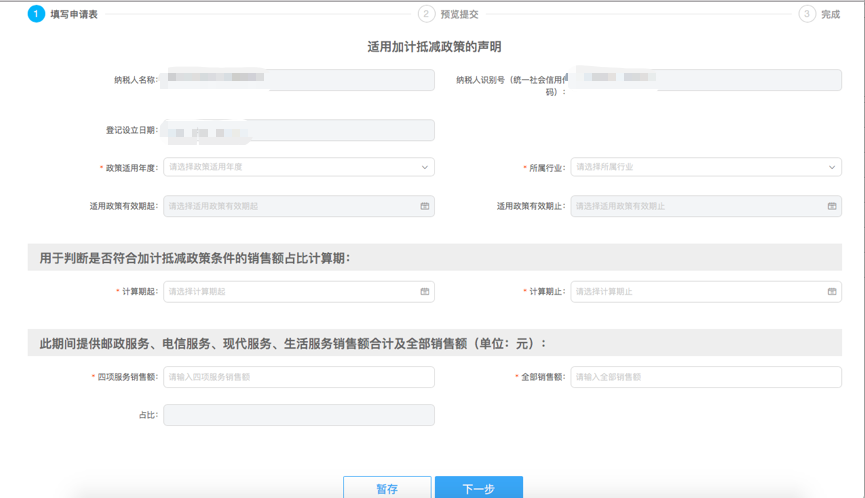Viewport: 865px width, 498px height.
Task: Expand 所属行业 dropdown arrow
Action: coord(831,167)
